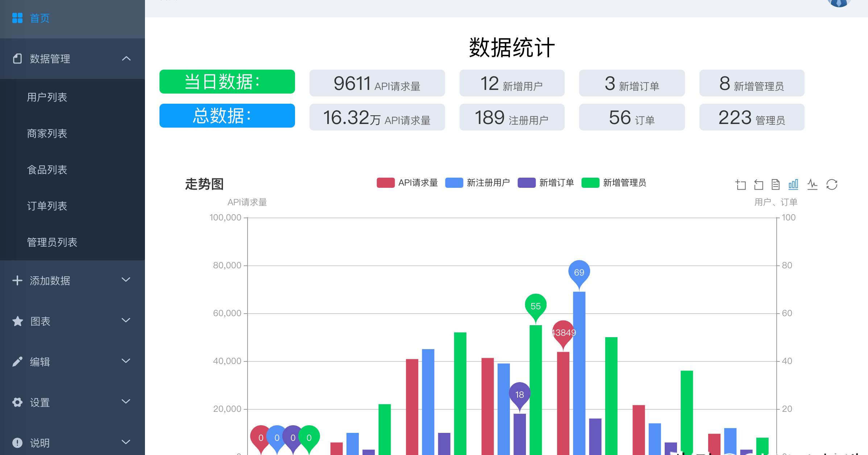This screenshot has width=868, height=455.
Task: Click the 首页 grid icon
Action: [17, 18]
